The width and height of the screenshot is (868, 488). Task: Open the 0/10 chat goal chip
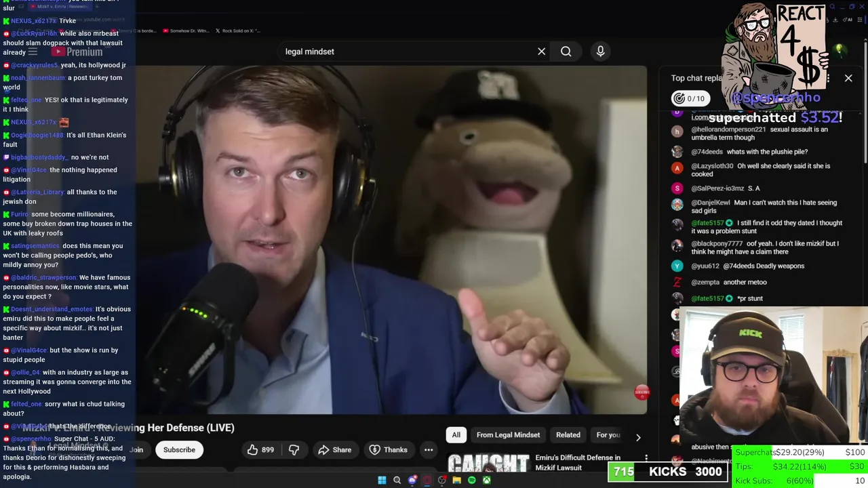tap(689, 98)
